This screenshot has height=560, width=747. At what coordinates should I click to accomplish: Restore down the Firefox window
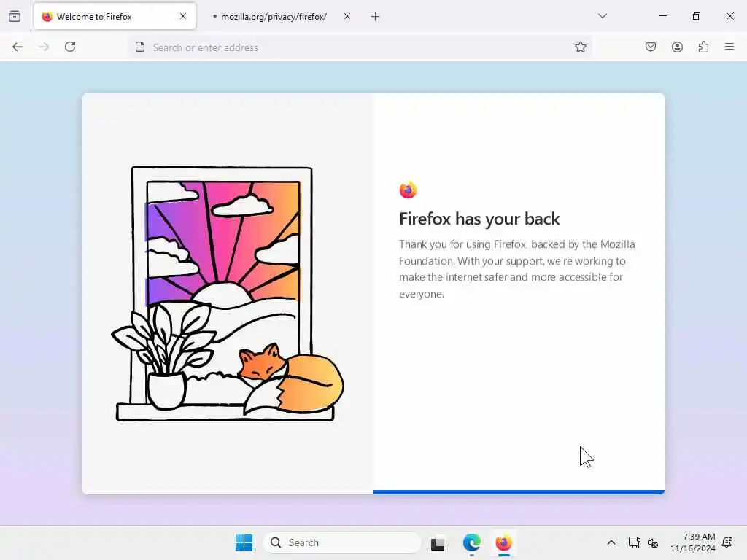pos(697,16)
